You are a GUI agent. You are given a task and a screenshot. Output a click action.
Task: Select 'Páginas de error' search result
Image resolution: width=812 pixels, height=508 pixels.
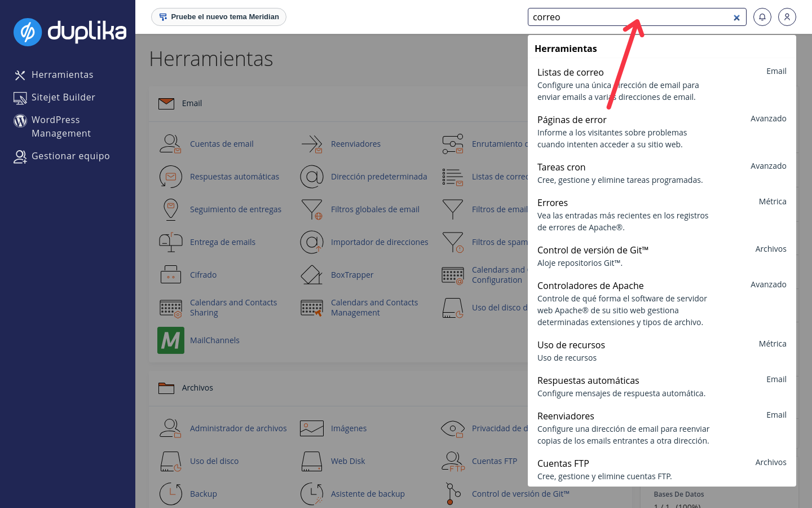[x=662, y=132]
